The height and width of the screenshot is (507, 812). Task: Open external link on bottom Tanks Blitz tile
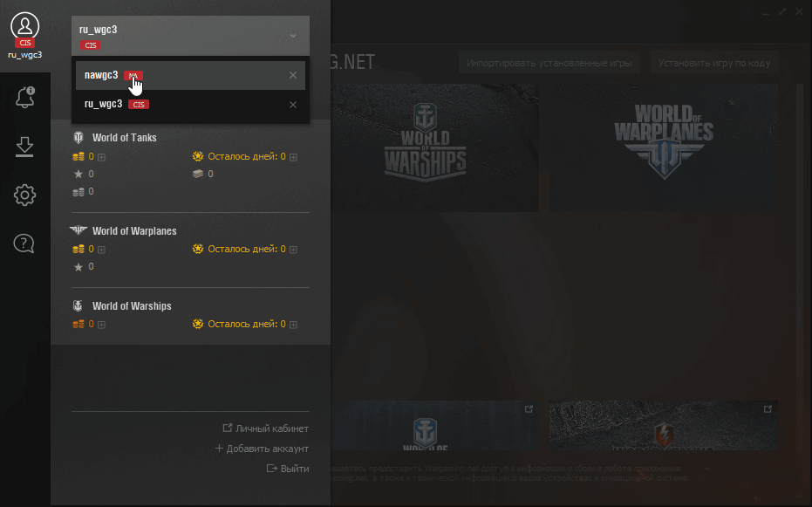pos(768,409)
